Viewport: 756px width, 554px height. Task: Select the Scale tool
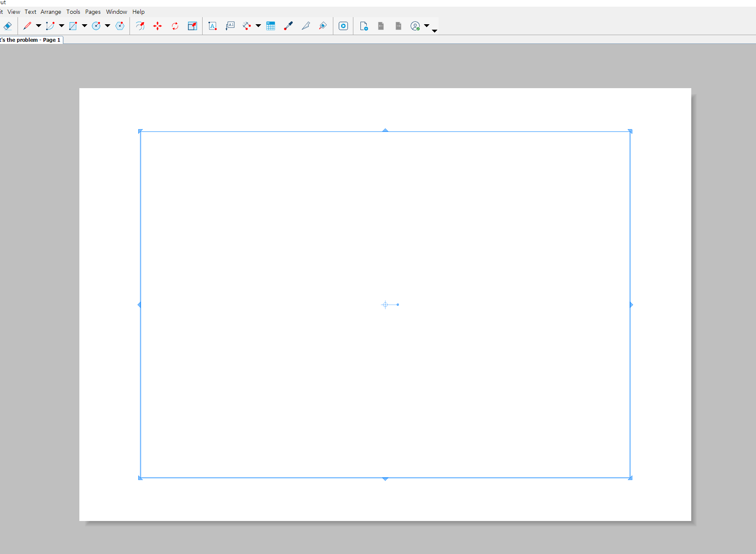click(193, 26)
